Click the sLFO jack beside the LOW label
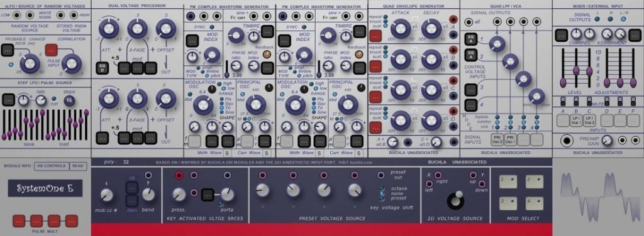This screenshot has width=644, height=236. [x=17, y=15]
